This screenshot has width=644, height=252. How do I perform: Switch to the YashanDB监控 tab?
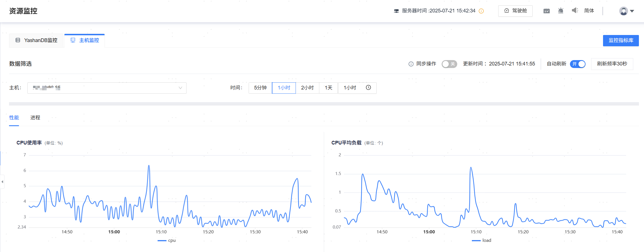(x=36, y=40)
